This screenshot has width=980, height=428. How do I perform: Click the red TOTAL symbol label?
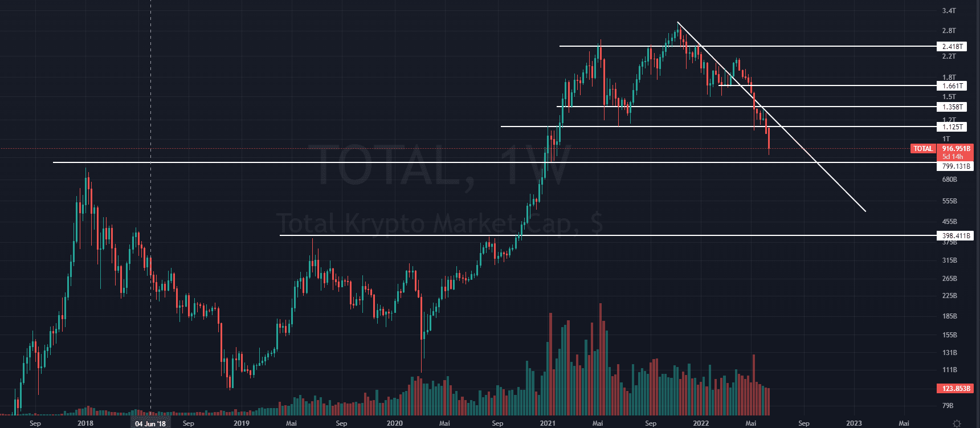pos(923,149)
